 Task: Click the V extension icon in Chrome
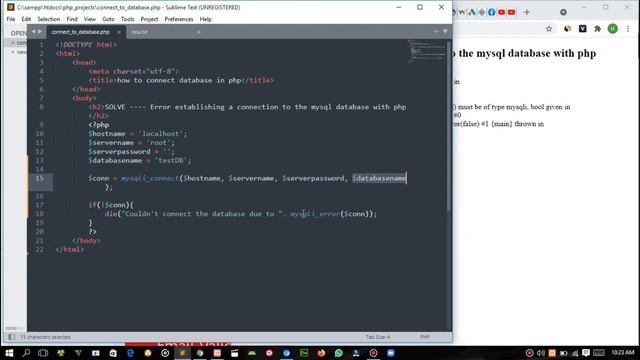click(582, 29)
